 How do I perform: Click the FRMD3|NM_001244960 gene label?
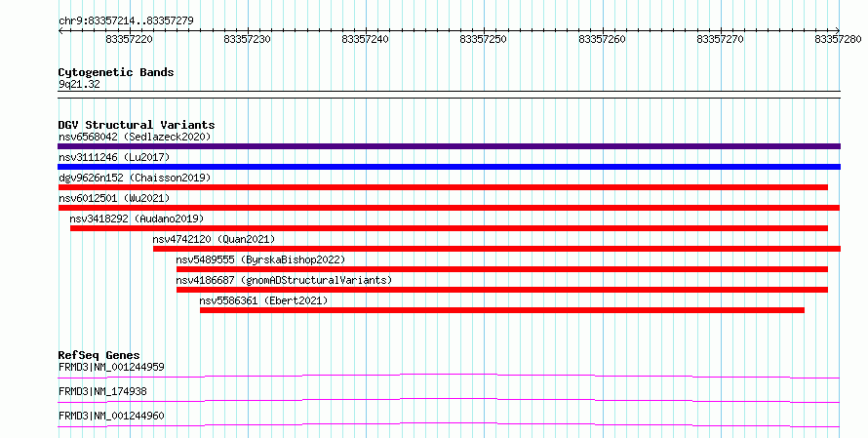coord(111,416)
